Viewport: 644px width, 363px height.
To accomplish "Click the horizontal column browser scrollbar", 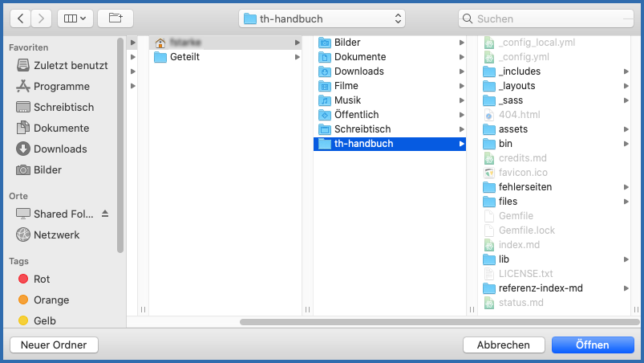I will point(439,322).
